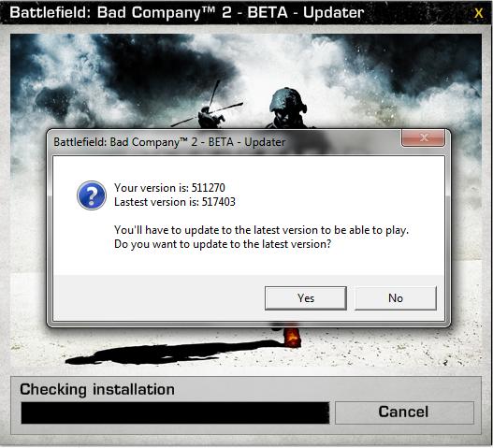Click the blue question mark icon
This screenshot has width=493, height=448.
tap(92, 195)
